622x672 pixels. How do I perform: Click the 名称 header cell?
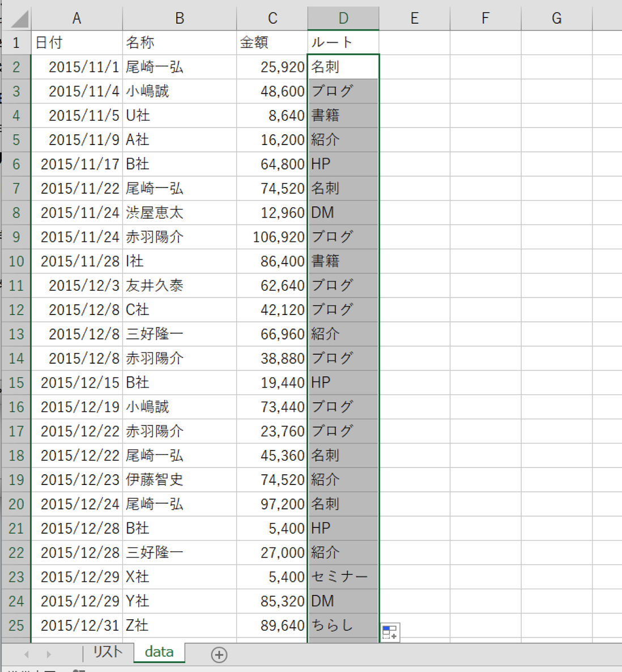pyautogui.click(x=180, y=43)
